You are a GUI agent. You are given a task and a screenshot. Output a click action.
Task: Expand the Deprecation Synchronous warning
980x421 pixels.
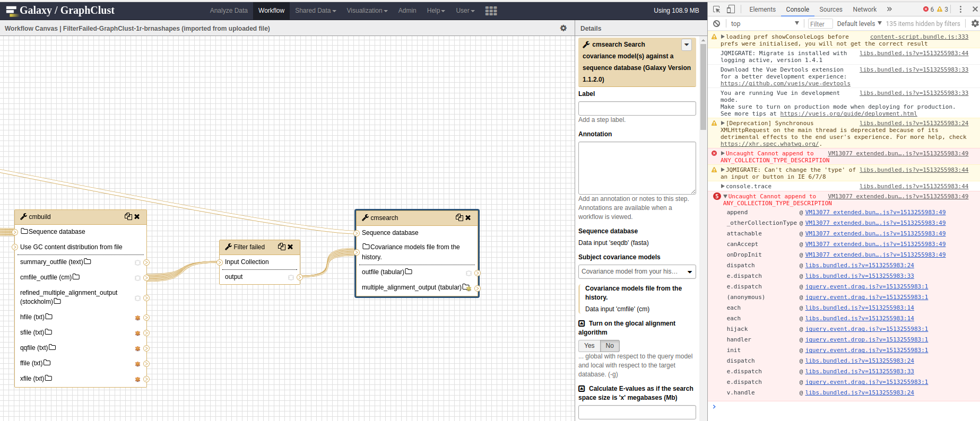point(723,123)
